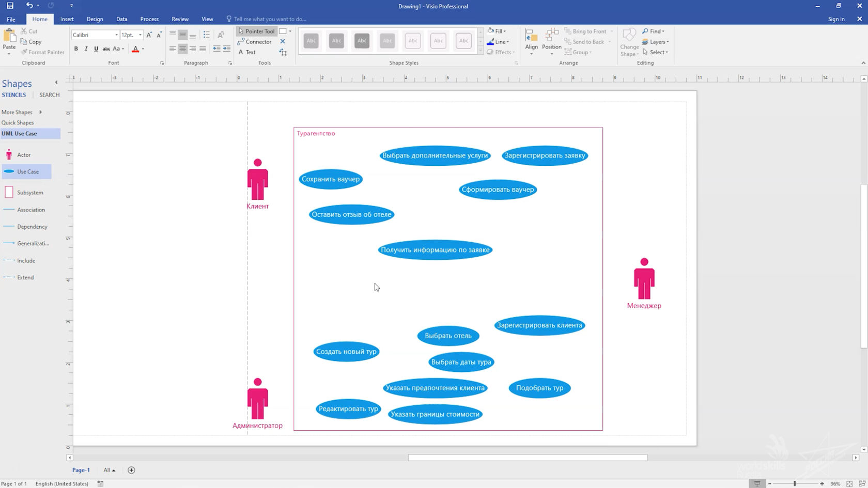
Task: Justify paragraph text
Action: [x=203, y=49]
